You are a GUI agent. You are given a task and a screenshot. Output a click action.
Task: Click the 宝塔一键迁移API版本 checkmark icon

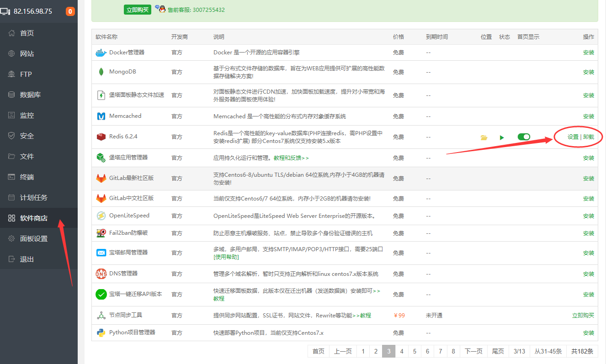[x=101, y=295]
